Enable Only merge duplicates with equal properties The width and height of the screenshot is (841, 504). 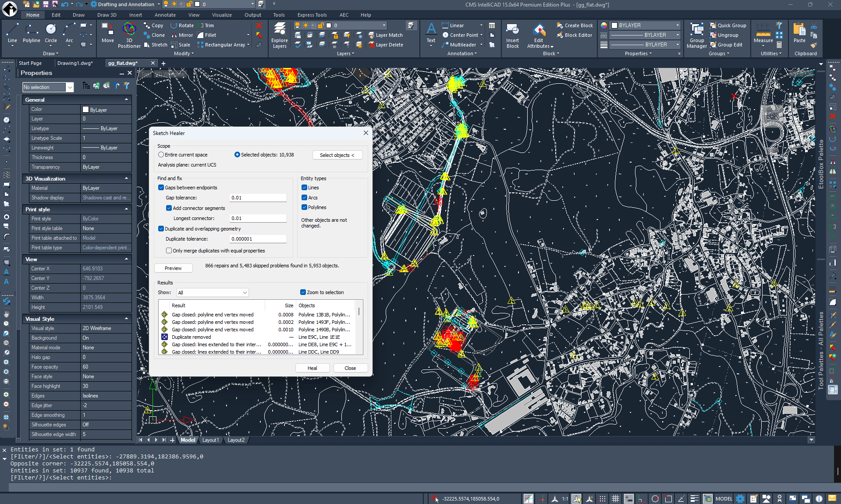[169, 251]
